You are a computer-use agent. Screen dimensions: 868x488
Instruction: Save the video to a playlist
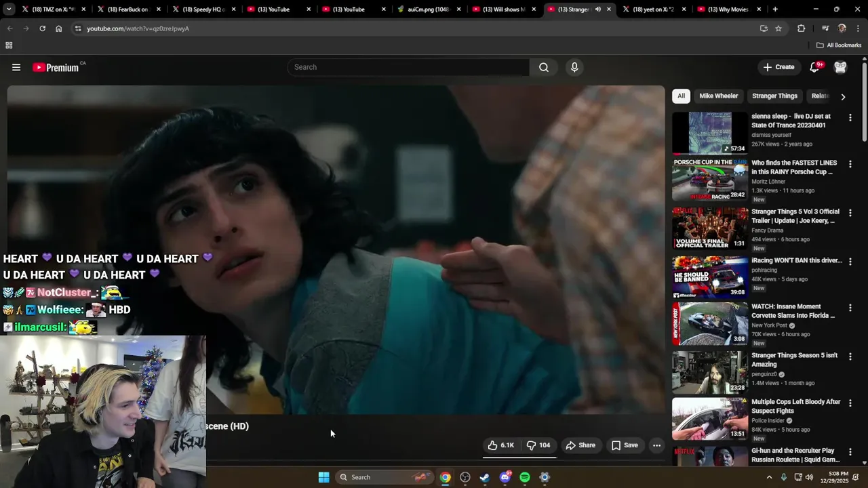(625, 445)
